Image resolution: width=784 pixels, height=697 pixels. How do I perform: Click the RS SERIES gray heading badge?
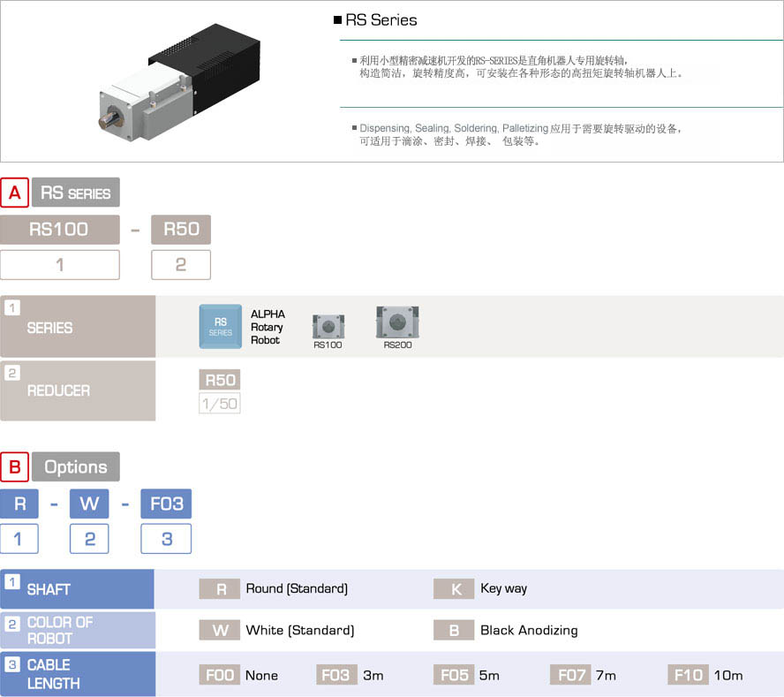(76, 193)
